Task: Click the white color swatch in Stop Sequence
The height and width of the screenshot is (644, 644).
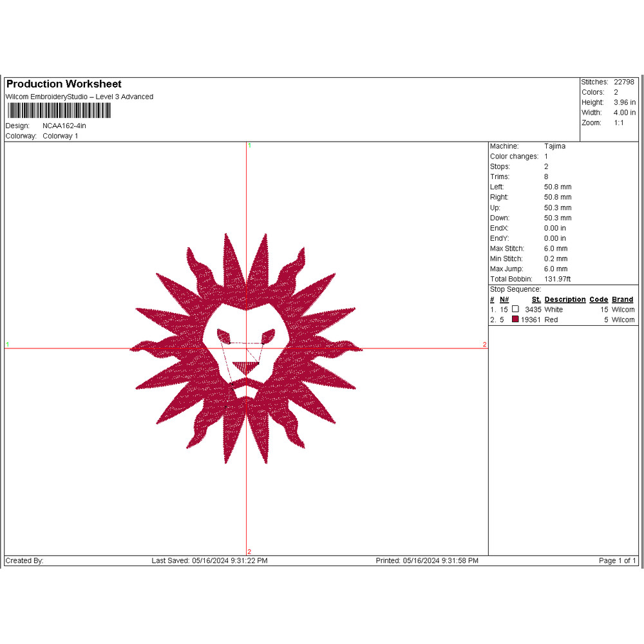Action: [515, 309]
